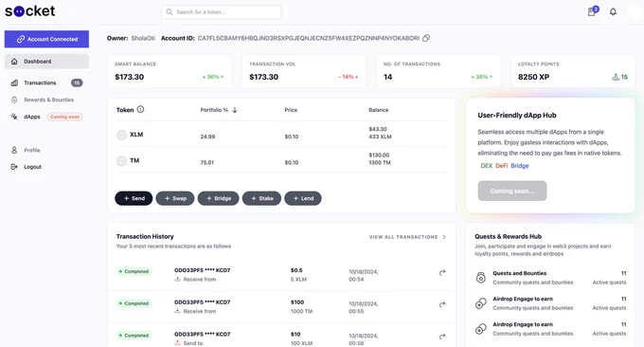Open View All Transactions link
The image size is (644, 347).
[x=407, y=237]
